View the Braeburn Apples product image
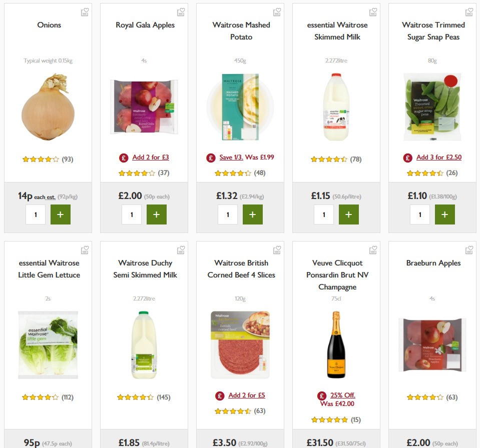This screenshot has width=480, height=448. [432, 344]
